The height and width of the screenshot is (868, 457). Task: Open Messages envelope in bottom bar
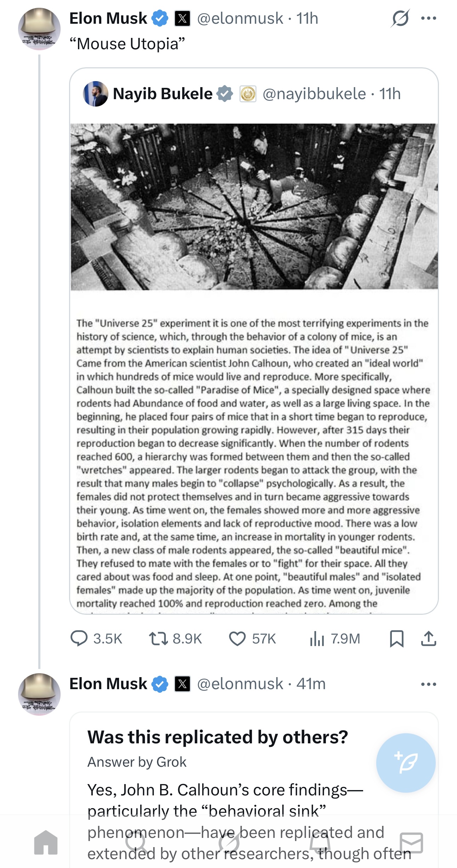tap(411, 842)
